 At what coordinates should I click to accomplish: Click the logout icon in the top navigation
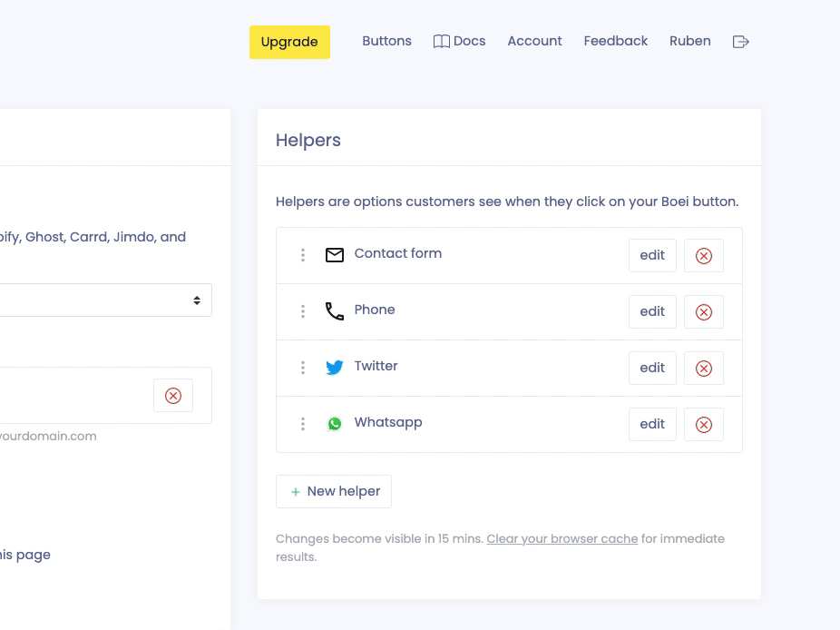[x=740, y=42]
